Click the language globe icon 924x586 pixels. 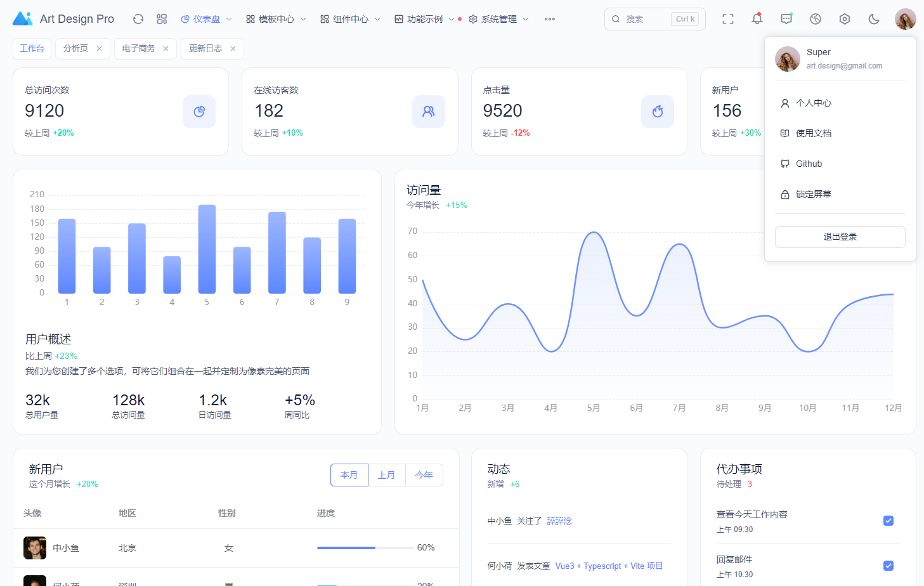[x=816, y=19]
